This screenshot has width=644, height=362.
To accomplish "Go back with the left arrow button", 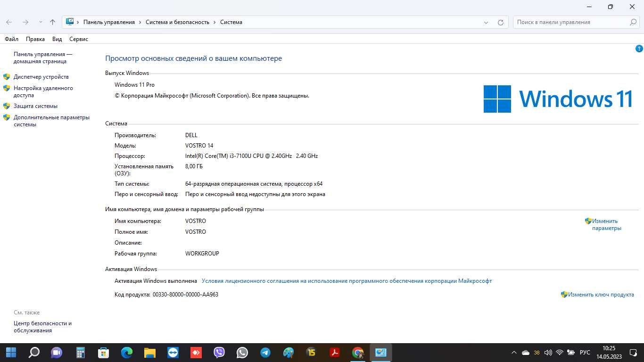I will pyautogui.click(x=9, y=22).
